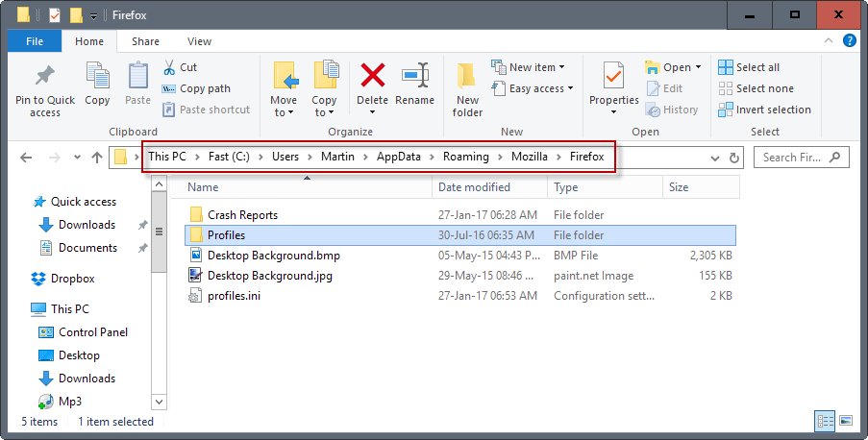Click Select all
The height and width of the screenshot is (440, 868).
pos(749,67)
